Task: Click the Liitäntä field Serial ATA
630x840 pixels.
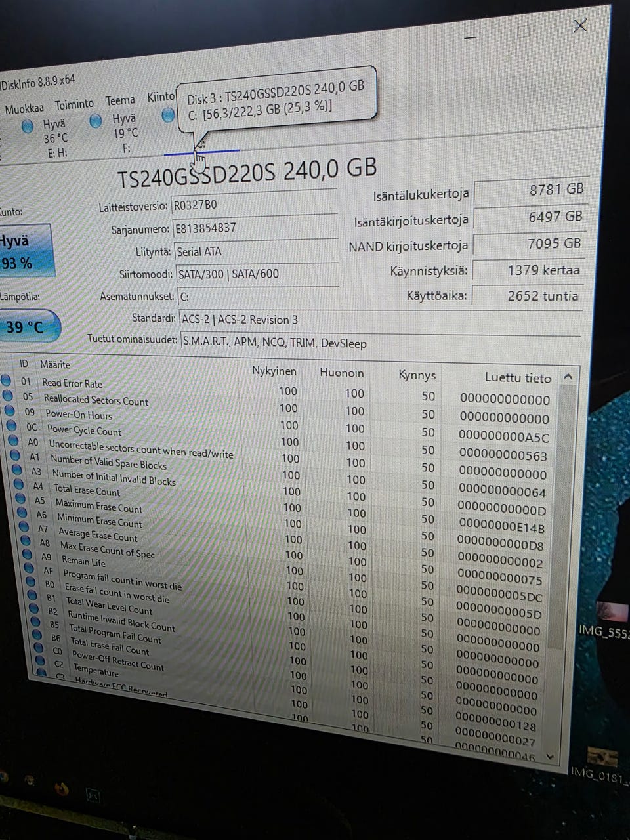Action: coord(256,251)
